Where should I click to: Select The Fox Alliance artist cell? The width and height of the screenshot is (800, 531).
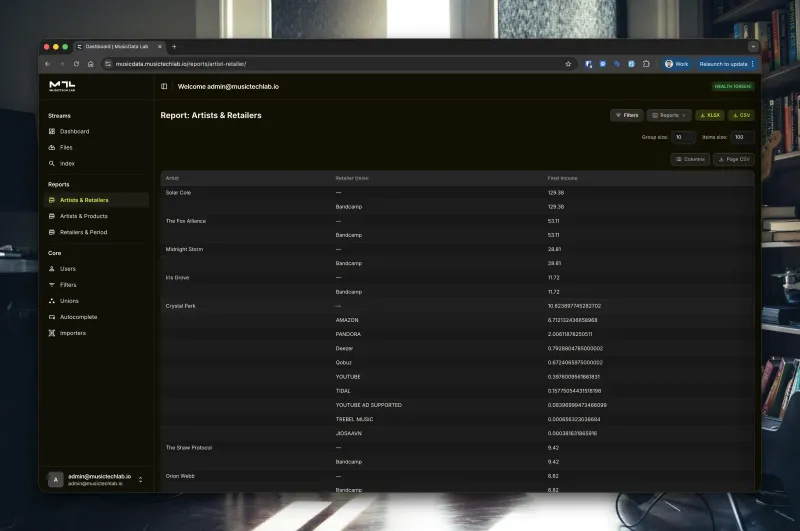186,221
